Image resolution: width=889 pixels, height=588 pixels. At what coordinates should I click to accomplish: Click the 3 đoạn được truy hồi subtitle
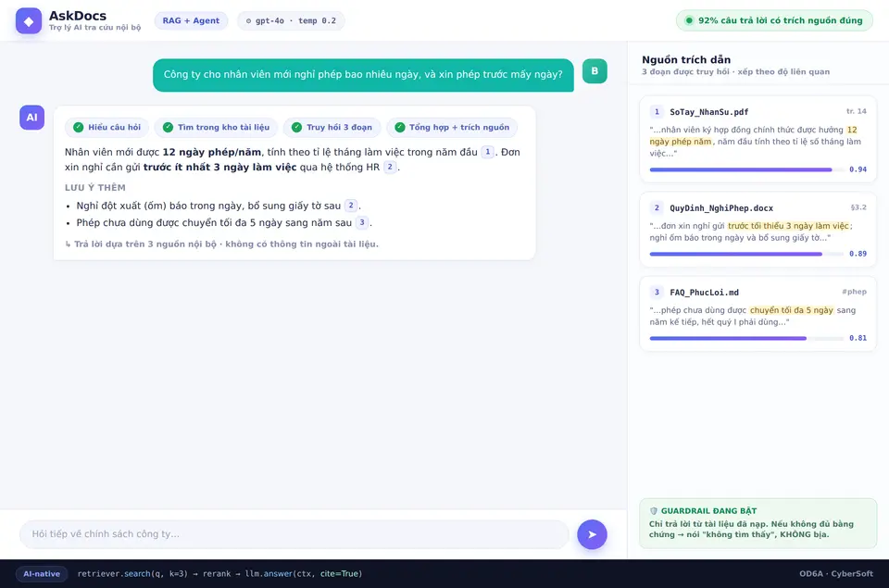[735, 72]
